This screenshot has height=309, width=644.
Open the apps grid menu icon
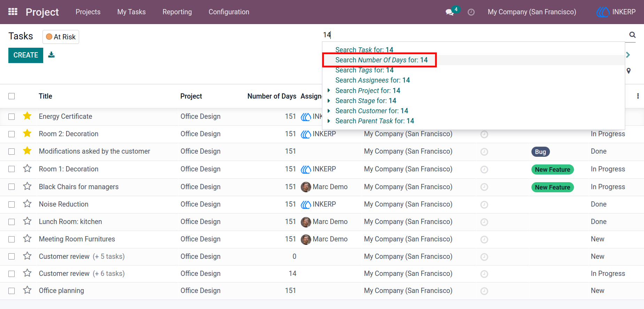pyautogui.click(x=13, y=12)
